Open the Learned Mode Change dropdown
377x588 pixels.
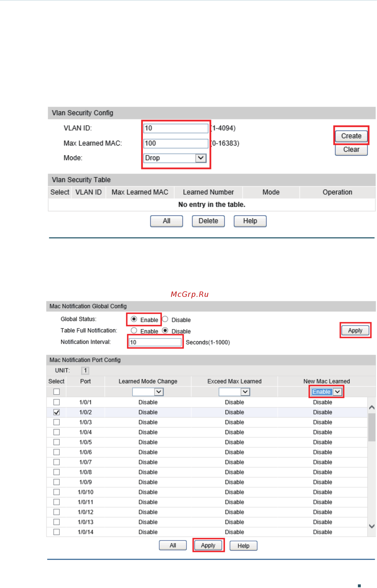[x=148, y=392]
